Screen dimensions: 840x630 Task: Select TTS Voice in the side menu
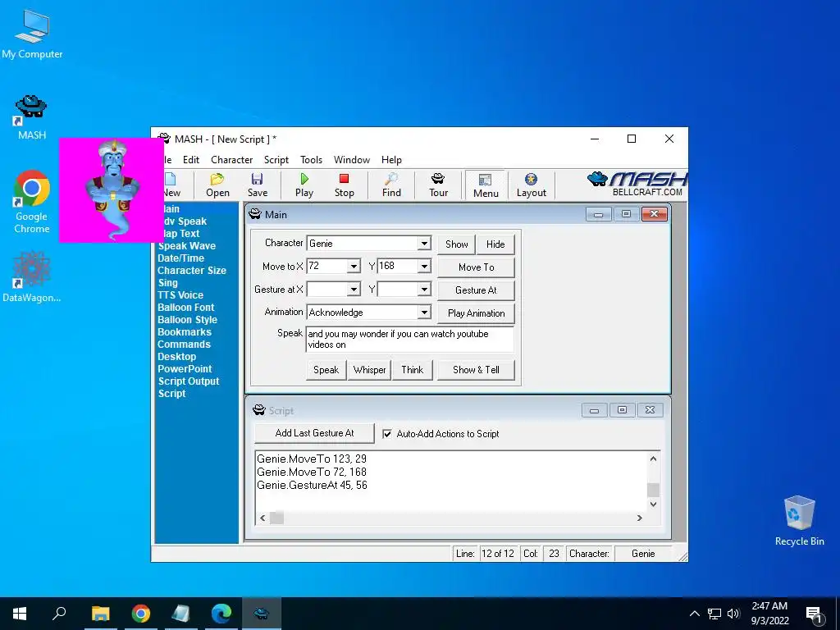pos(180,295)
